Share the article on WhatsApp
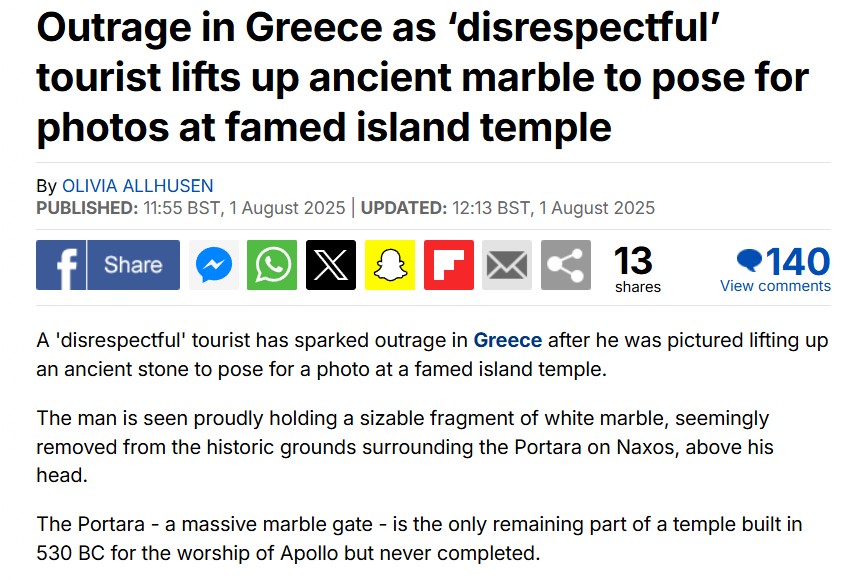Viewport: 843px width, 580px height. 272,265
